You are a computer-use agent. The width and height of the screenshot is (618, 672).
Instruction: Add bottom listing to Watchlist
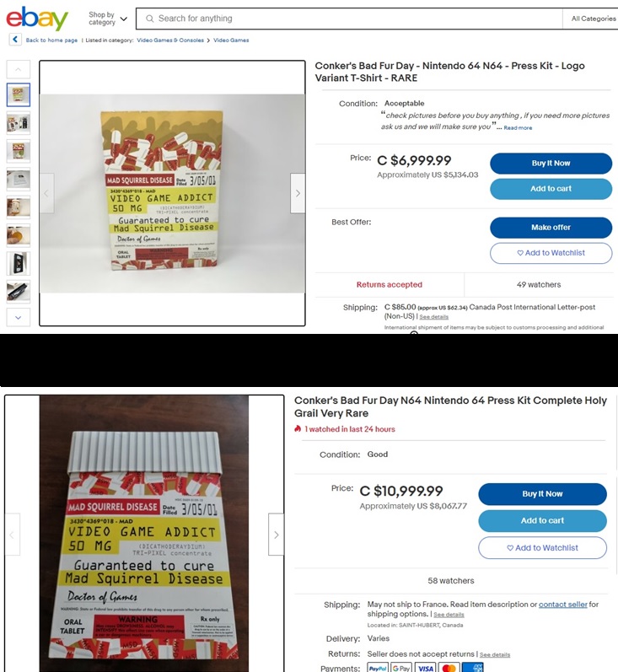coord(542,548)
